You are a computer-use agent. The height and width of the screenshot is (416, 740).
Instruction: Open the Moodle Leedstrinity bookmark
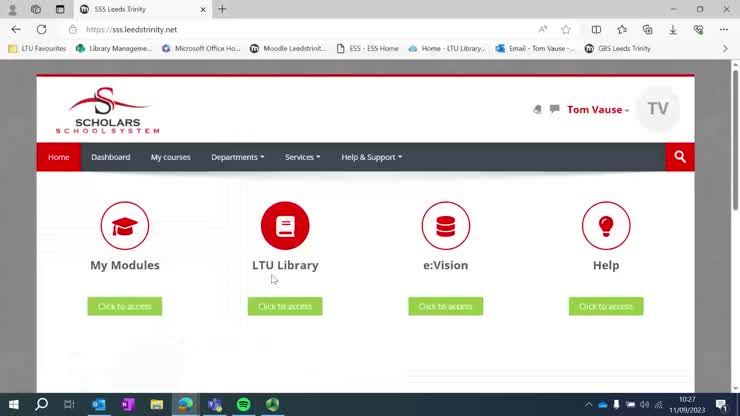(x=288, y=48)
